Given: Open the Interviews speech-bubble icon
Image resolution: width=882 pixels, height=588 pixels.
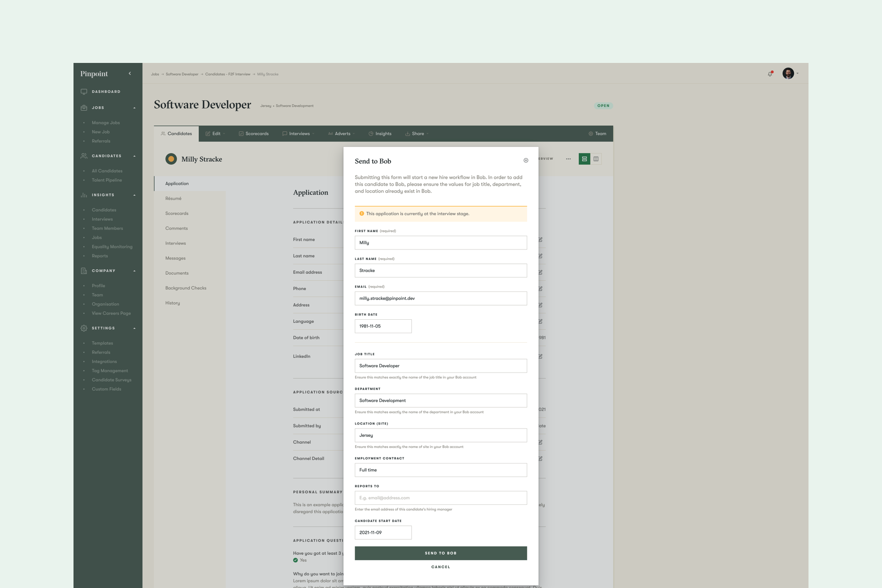Looking at the screenshot, I should (285, 134).
